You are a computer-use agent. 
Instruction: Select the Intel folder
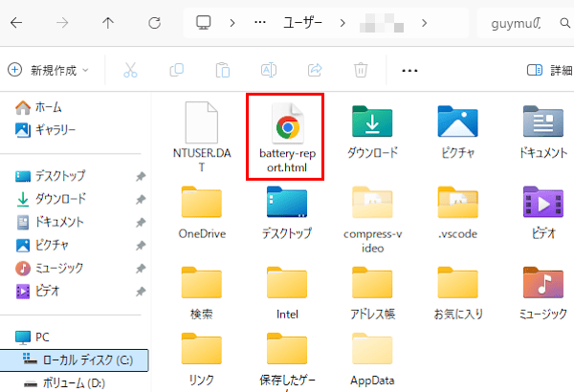(x=287, y=294)
